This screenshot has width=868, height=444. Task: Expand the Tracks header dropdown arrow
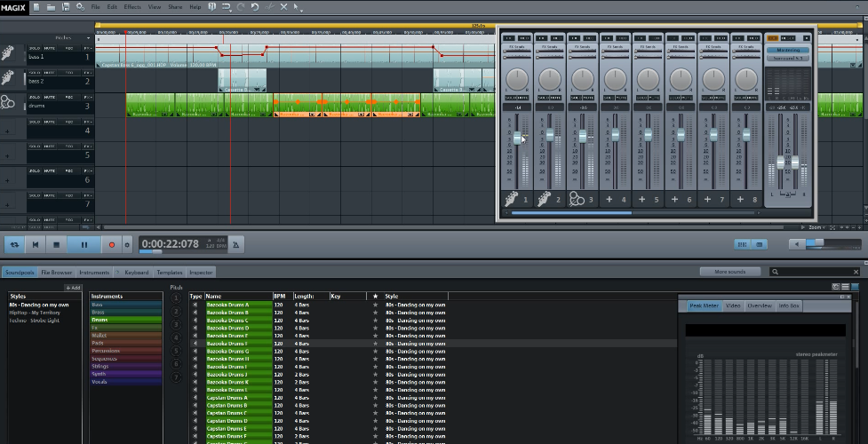coord(87,37)
